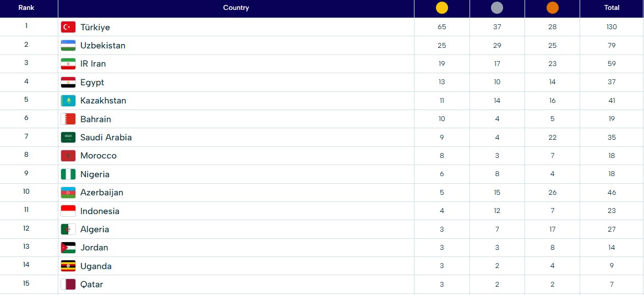Click the Türkiye flag icon
Viewport: 644px width, 295px height.
point(68,27)
